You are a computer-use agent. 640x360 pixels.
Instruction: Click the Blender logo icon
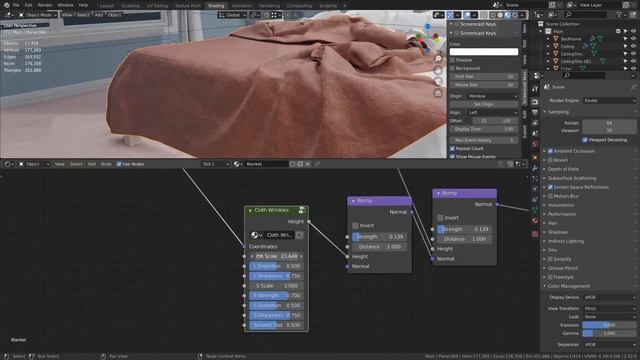click(x=7, y=5)
